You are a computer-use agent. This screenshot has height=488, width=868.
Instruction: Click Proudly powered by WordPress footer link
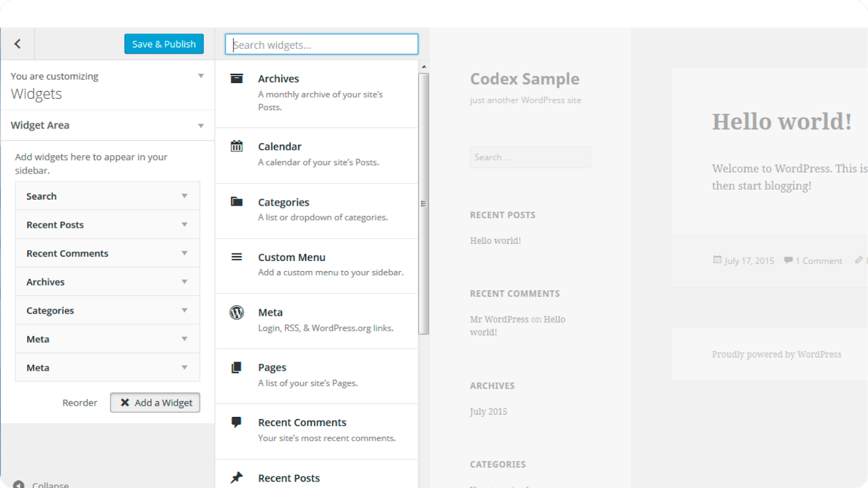click(x=776, y=355)
